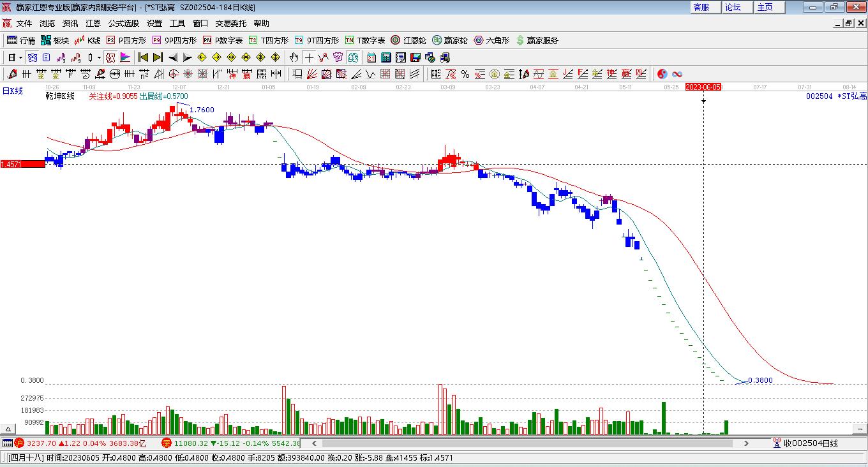Image resolution: width=868 pixels, height=467 pixels.
Task: Open the P四方形 tool
Action: coord(126,40)
